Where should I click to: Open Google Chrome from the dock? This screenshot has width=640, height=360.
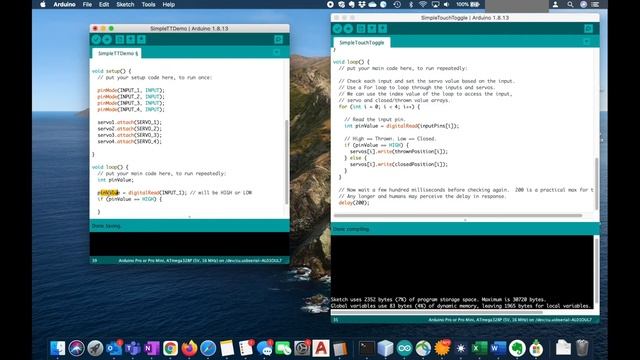coord(170,348)
